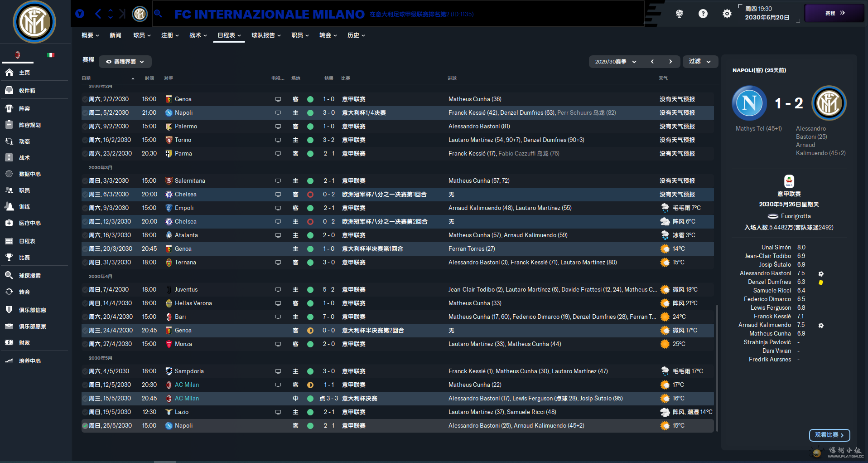868x463 pixels.
Task: Open Chelsea opponent on 12/3/2030
Action: click(x=185, y=222)
